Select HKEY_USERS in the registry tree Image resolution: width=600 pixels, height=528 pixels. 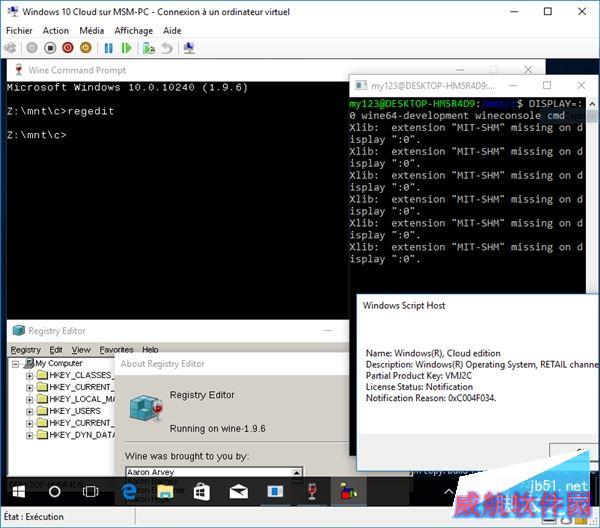pyautogui.click(x=75, y=411)
